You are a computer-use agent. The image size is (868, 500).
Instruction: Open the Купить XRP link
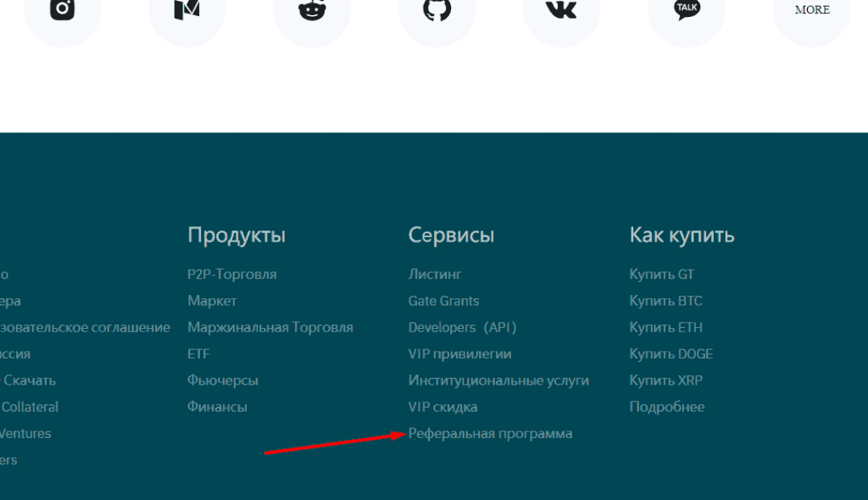point(666,381)
